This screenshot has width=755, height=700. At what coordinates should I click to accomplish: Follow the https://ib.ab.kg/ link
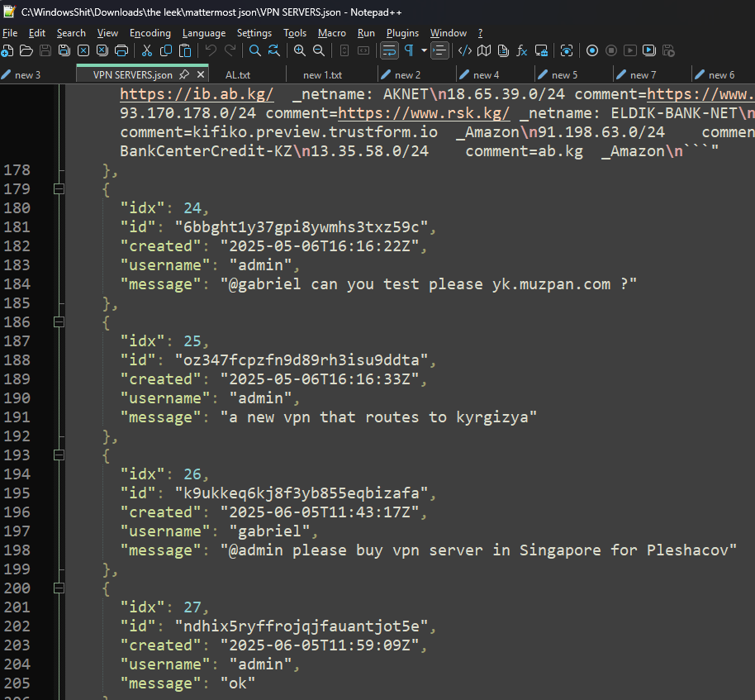tap(197, 94)
